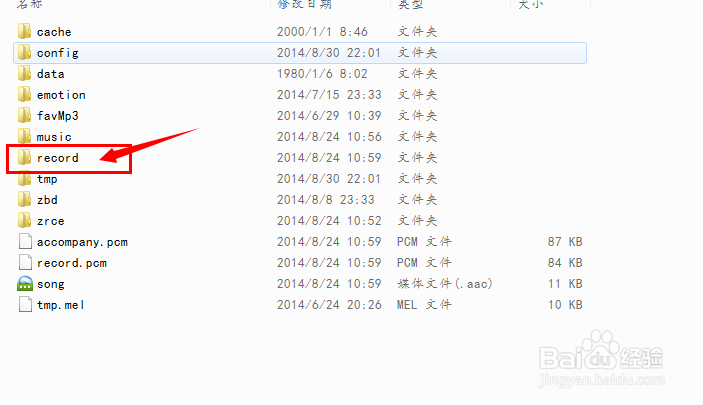
Task: Click the size '87 KB'
Action: 565,242
